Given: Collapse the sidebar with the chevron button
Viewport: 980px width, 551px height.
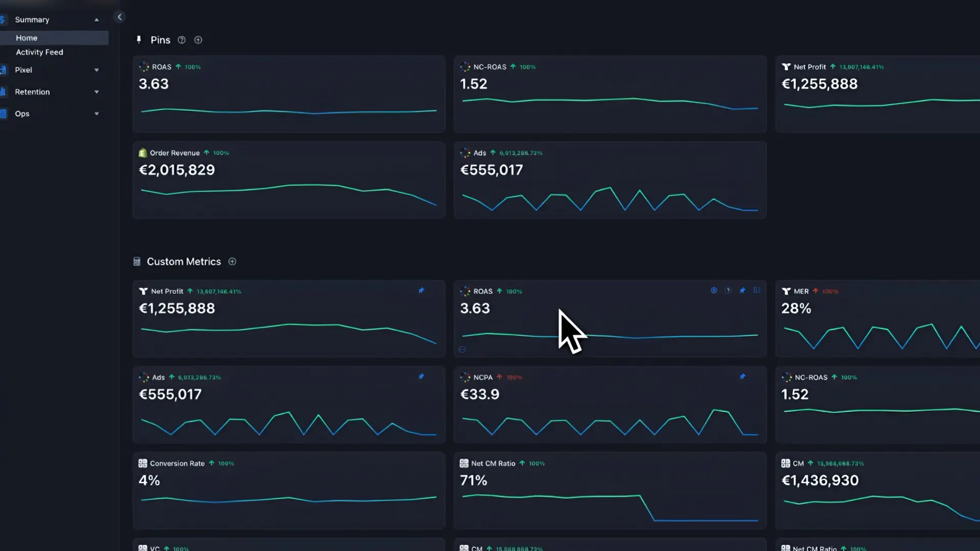Looking at the screenshot, I should coord(119,17).
